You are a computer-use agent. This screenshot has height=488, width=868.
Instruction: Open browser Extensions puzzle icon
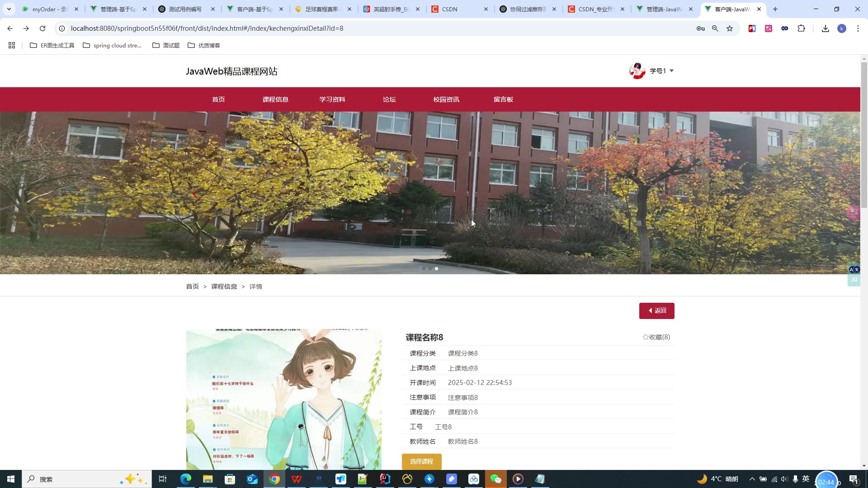coord(801,28)
